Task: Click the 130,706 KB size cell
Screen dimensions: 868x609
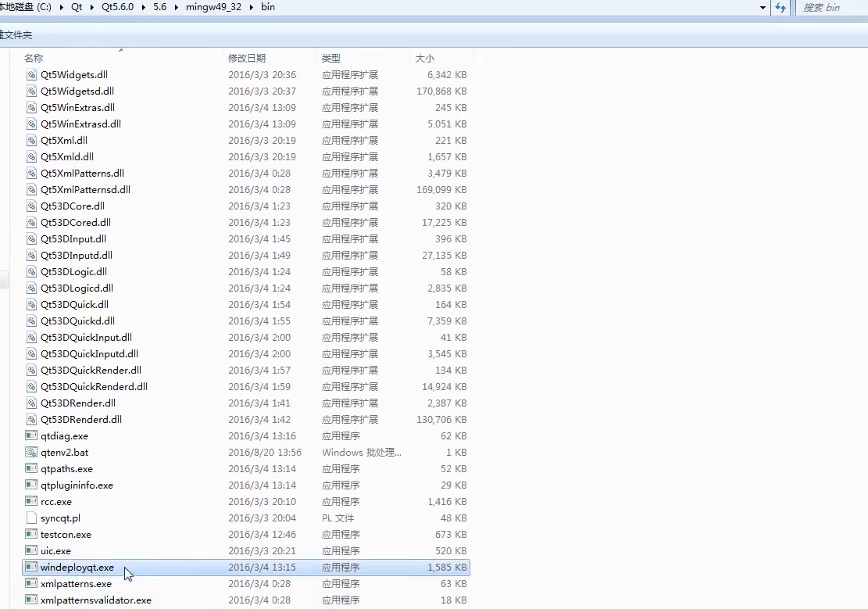Action: click(x=441, y=420)
